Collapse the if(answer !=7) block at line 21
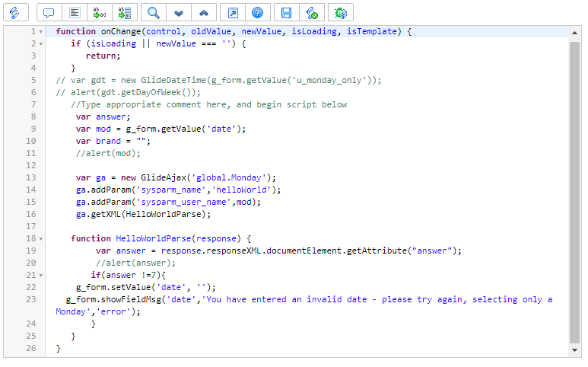The width and height of the screenshot is (588, 367). click(41, 276)
